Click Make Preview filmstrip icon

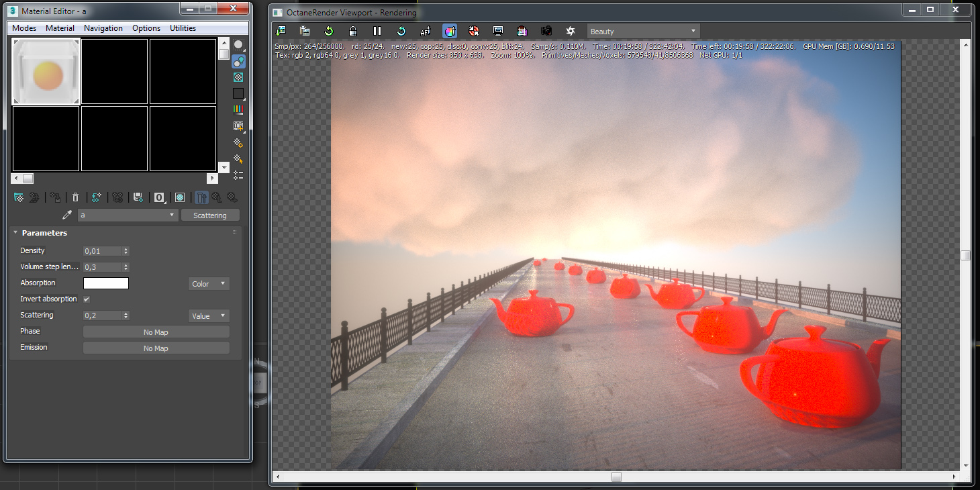pos(238,126)
